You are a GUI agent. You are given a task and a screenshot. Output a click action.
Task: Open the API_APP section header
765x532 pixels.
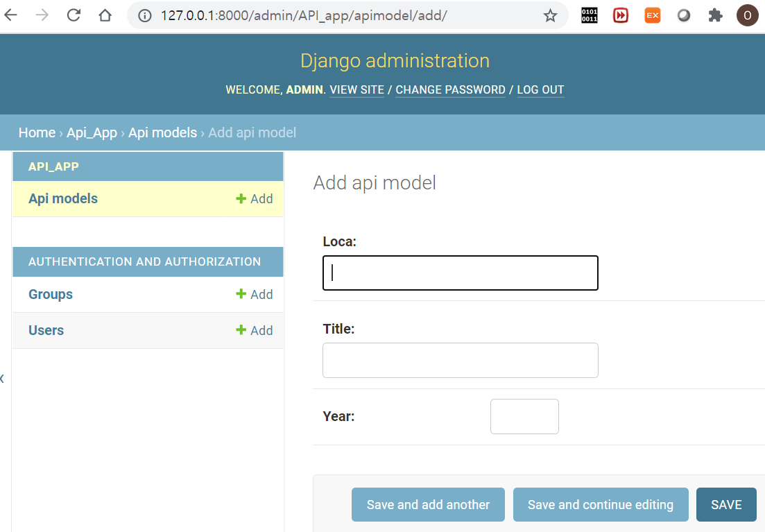click(x=53, y=166)
